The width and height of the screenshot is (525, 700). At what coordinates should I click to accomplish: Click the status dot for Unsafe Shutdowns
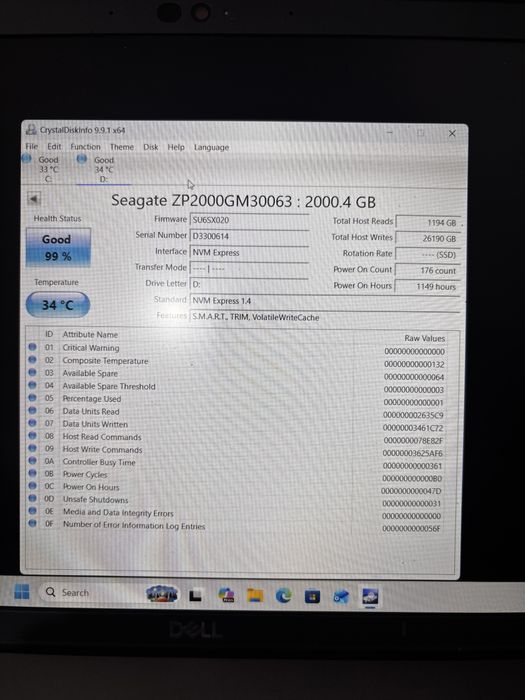pyautogui.click(x=33, y=498)
